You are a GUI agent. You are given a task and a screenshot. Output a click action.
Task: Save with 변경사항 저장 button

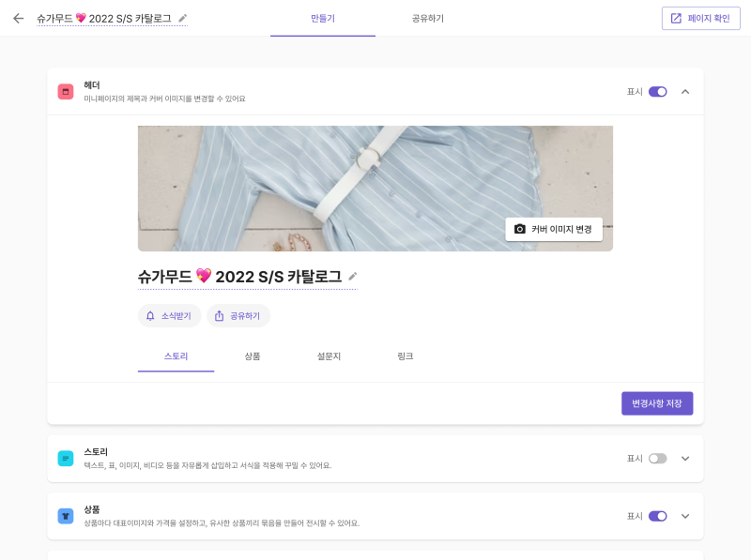pyautogui.click(x=657, y=403)
